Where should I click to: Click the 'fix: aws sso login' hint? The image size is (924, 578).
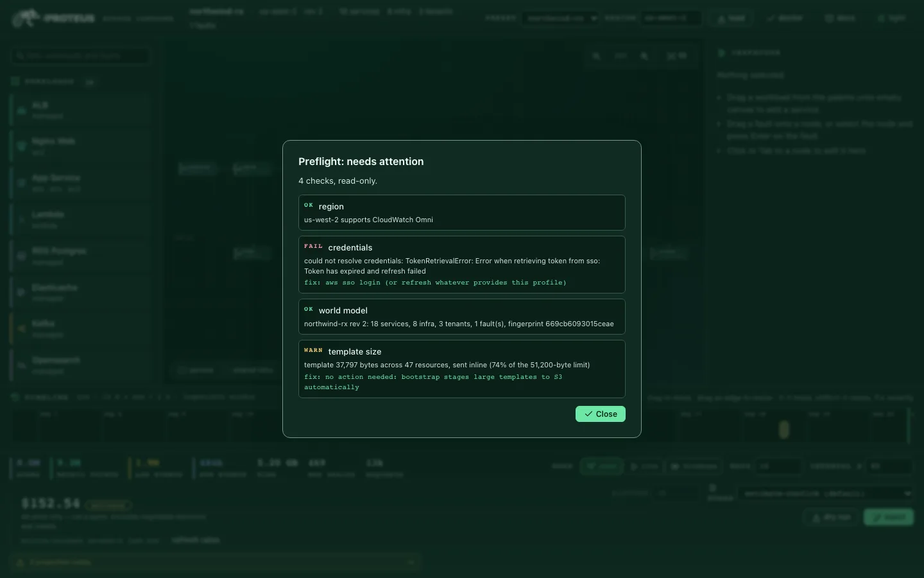point(435,283)
